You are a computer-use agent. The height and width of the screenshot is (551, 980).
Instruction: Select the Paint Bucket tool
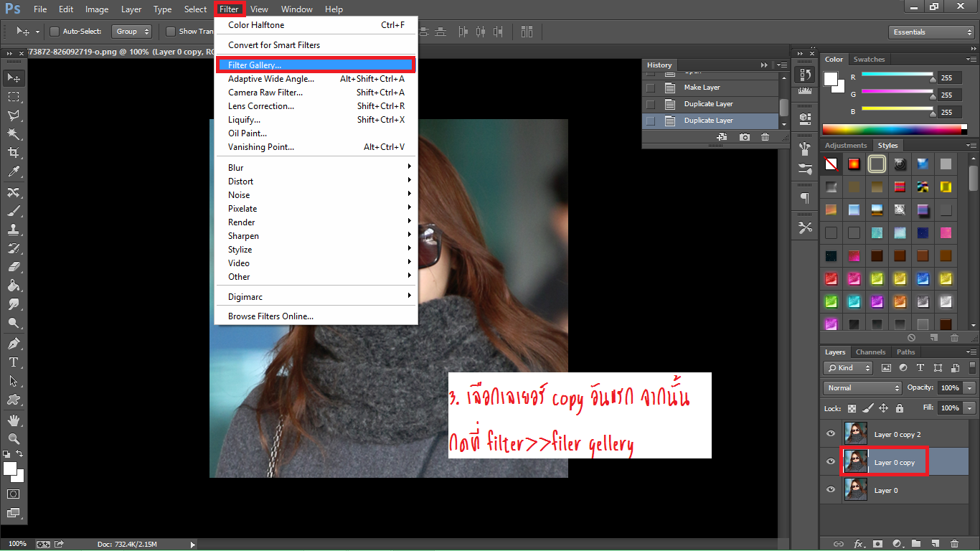(14, 286)
